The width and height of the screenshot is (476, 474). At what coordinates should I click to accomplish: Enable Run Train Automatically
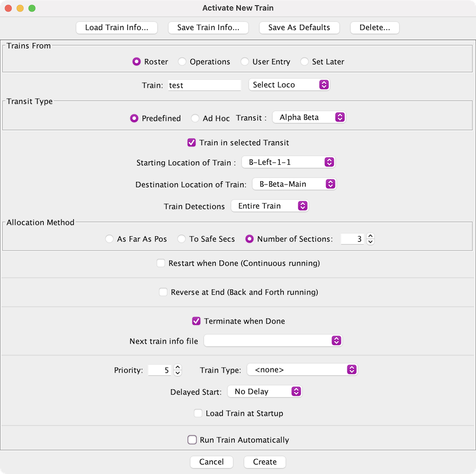(x=192, y=440)
